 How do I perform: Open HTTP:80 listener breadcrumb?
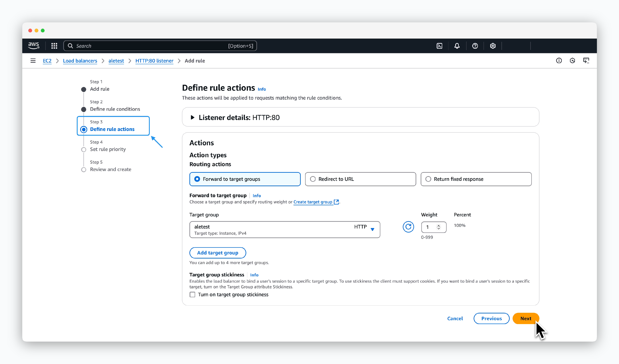(x=154, y=61)
